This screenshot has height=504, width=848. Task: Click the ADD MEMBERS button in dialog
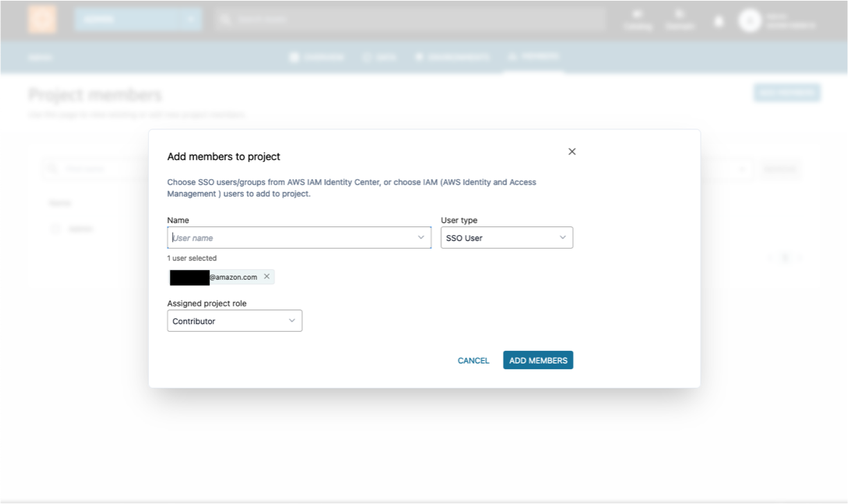[x=538, y=360]
